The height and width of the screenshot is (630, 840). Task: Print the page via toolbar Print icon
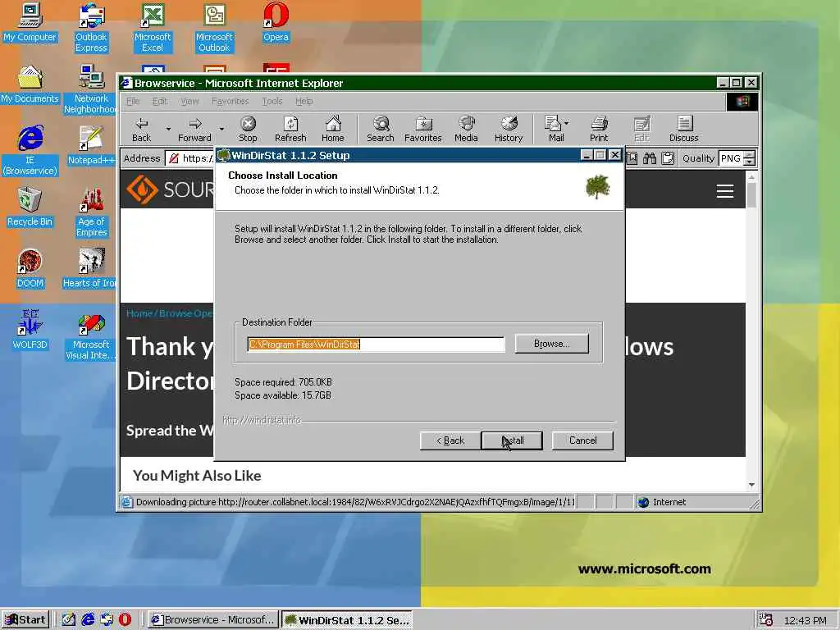(x=599, y=129)
